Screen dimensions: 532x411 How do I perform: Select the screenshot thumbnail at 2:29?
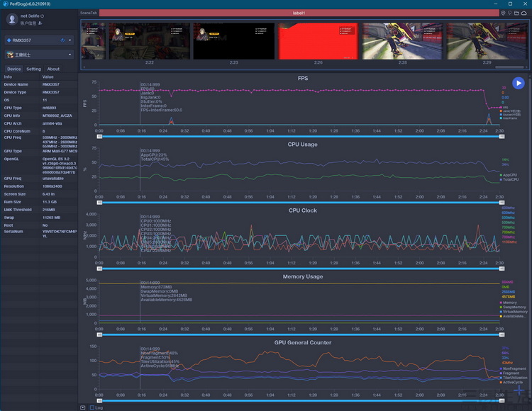click(487, 41)
